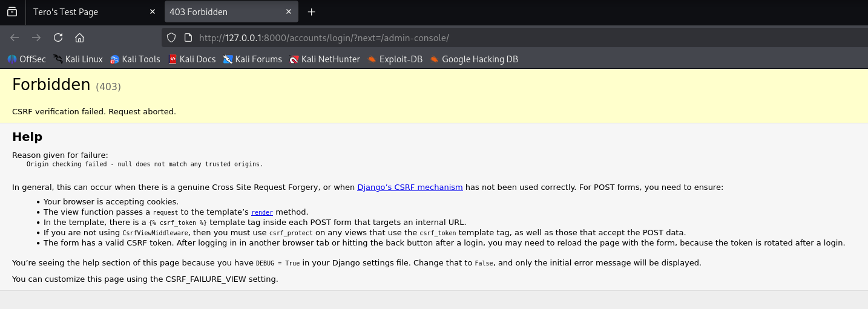The height and width of the screenshot is (309, 868).
Task: Click the render method link
Action: [x=262, y=212]
